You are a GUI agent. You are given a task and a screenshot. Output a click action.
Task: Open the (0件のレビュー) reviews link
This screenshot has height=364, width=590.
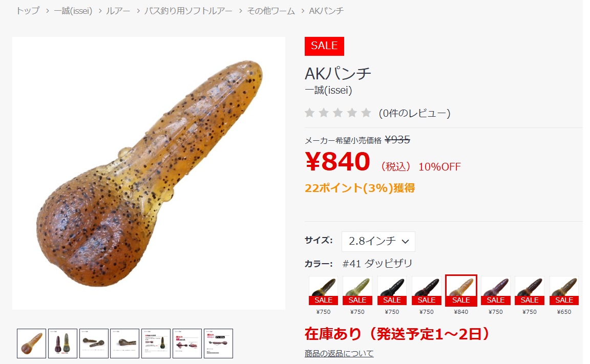click(414, 113)
